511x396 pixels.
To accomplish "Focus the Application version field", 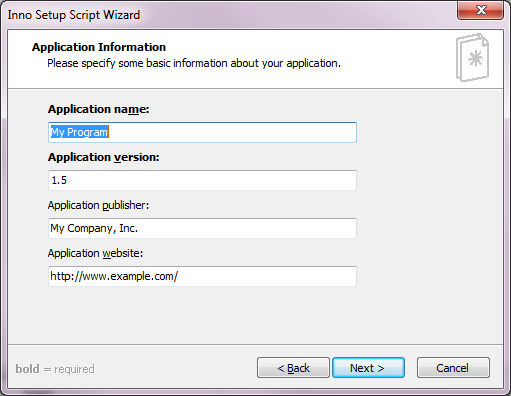I will tap(202, 180).
